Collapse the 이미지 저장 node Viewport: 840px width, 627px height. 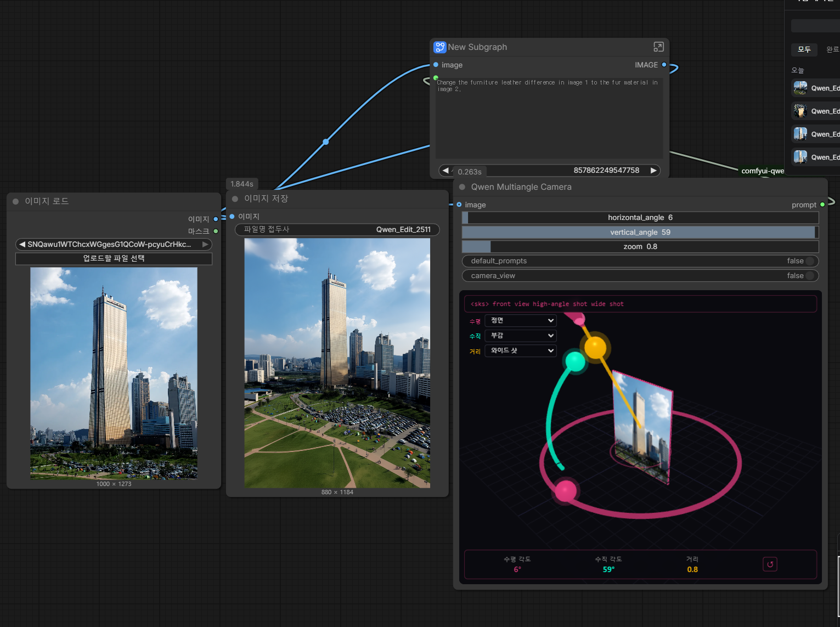235,199
